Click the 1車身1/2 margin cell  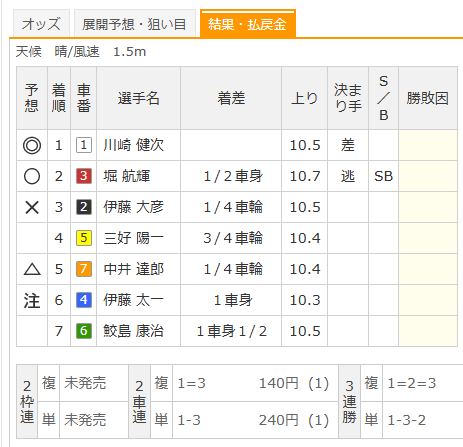coord(232,331)
